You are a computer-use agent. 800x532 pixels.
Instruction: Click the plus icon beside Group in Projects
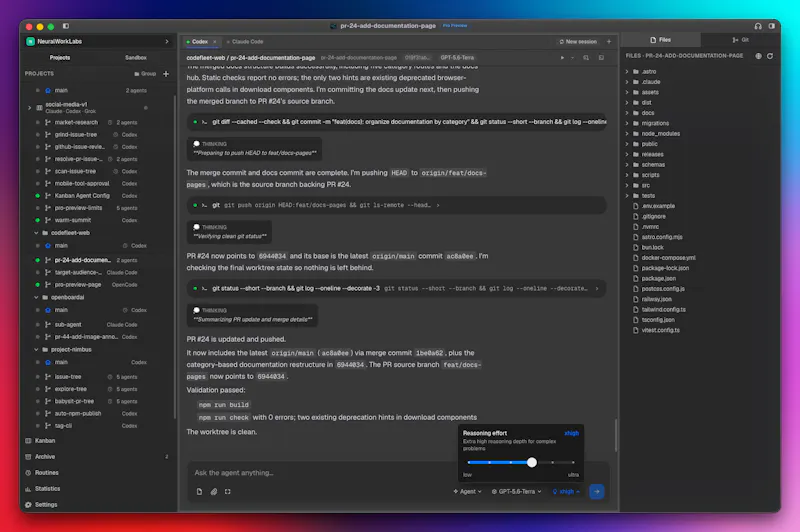(x=166, y=73)
